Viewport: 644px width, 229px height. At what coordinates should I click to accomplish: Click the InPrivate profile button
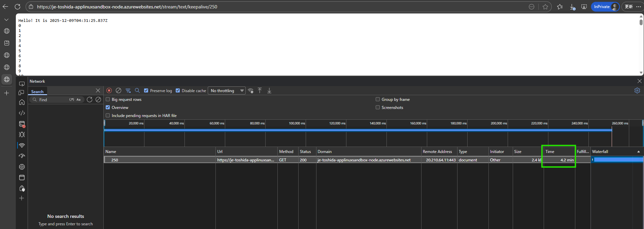[x=605, y=7]
